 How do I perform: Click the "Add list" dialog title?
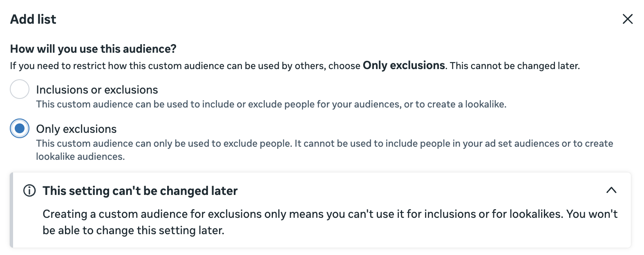33,19
